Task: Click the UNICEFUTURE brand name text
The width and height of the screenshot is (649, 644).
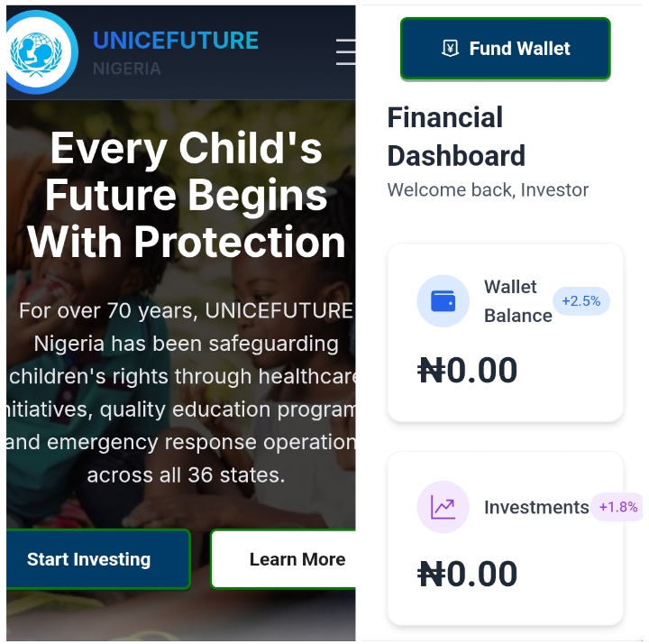Action: (176, 41)
